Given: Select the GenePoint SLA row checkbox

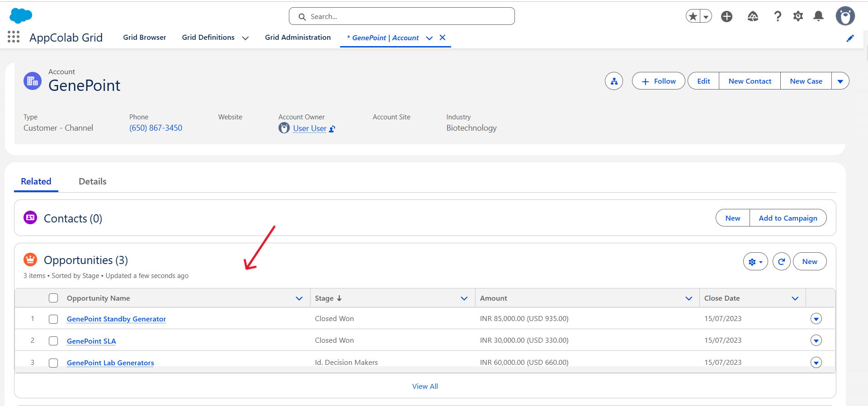Looking at the screenshot, I should (x=53, y=340).
